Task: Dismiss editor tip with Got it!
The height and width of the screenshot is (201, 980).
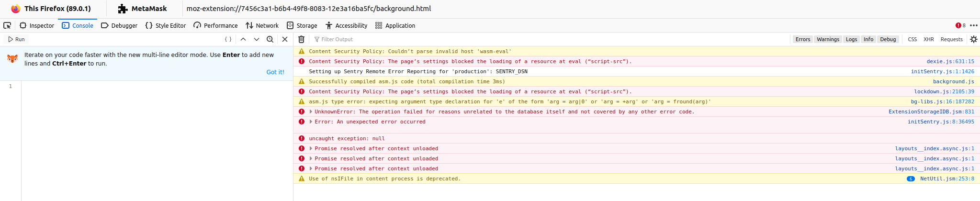Action: click(x=275, y=72)
